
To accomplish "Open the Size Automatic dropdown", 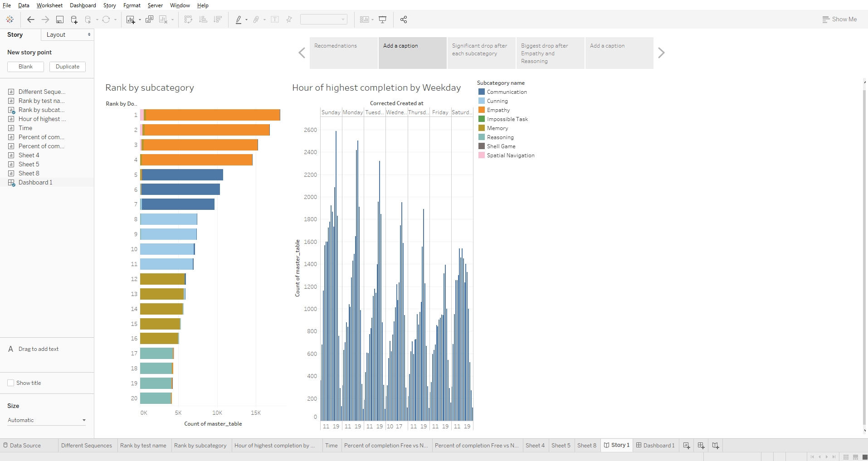I will click(46, 420).
